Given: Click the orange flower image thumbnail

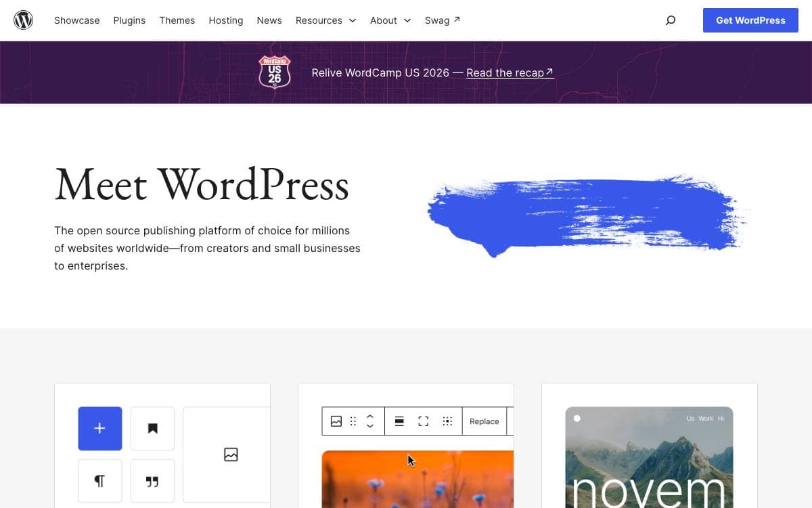Looking at the screenshot, I should click(x=418, y=479).
